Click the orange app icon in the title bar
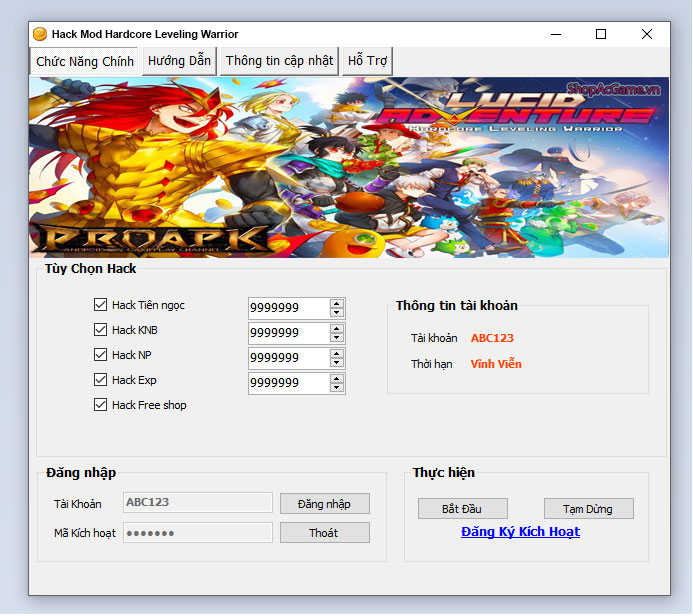Viewport: 693px width, 616px height. point(40,34)
